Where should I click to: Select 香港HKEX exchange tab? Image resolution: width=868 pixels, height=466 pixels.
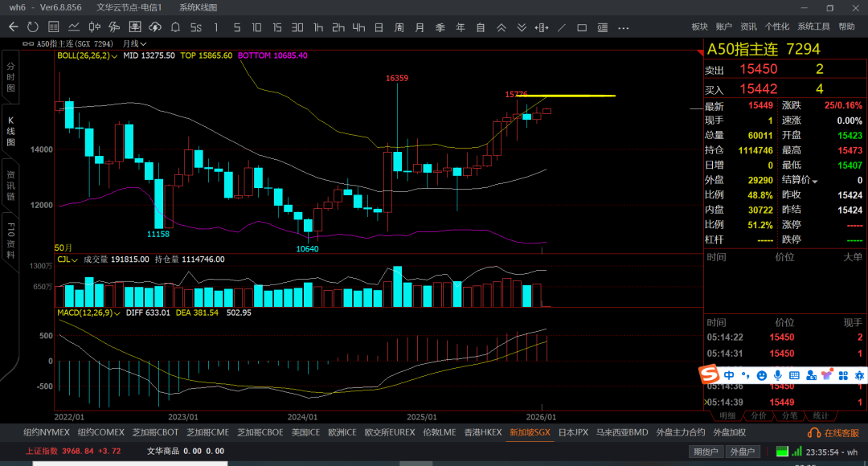click(483, 433)
